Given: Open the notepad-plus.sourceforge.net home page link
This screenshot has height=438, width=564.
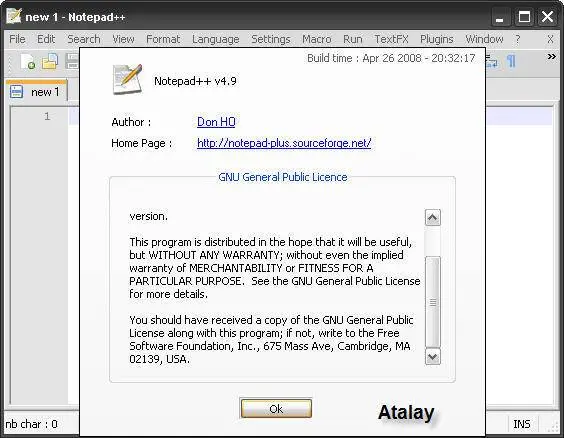Looking at the screenshot, I should (x=284, y=143).
